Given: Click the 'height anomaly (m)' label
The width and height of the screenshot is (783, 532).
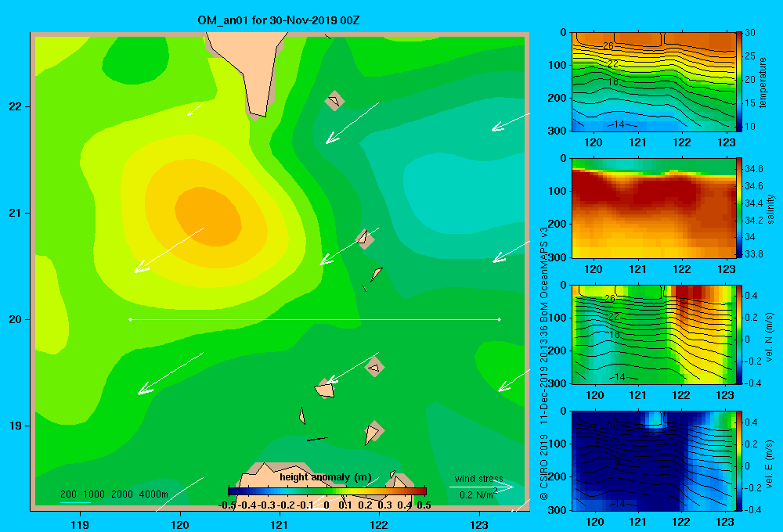Looking at the screenshot, I should 326,477.
